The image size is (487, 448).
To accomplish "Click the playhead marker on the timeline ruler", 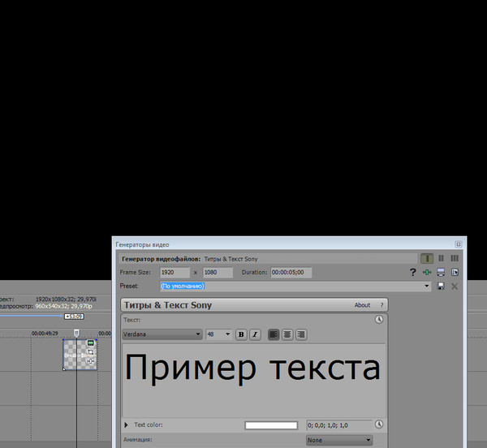I will (76, 333).
